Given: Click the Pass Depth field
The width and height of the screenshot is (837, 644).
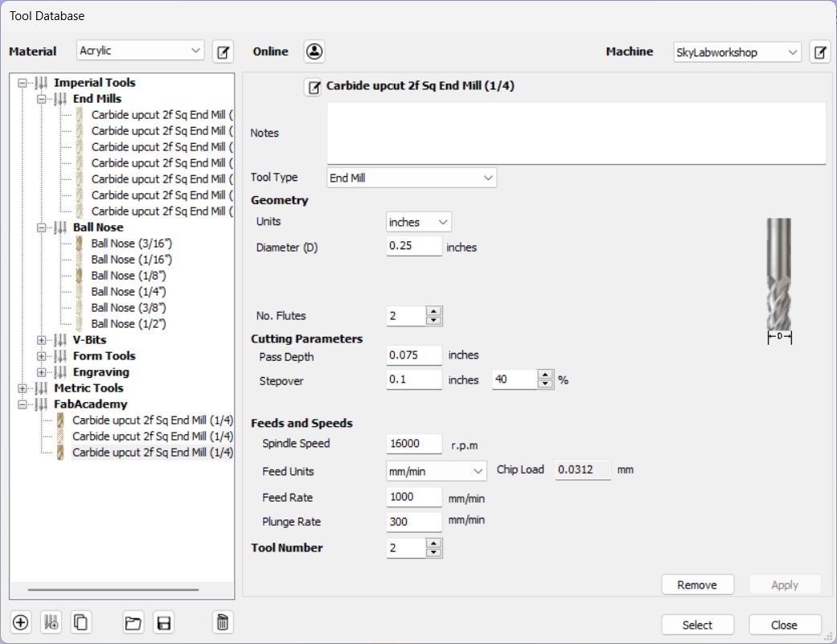Looking at the screenshot, I should [x=414, y=355].
